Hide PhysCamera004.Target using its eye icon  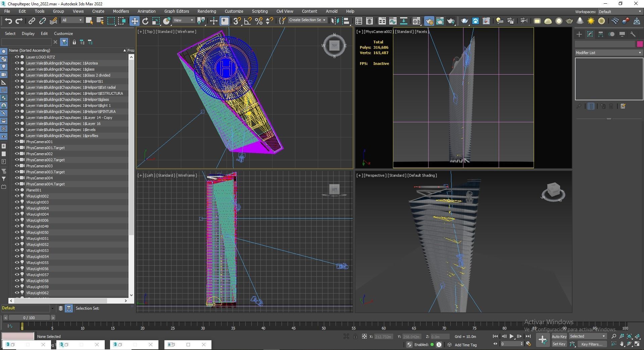pos(17,184)
